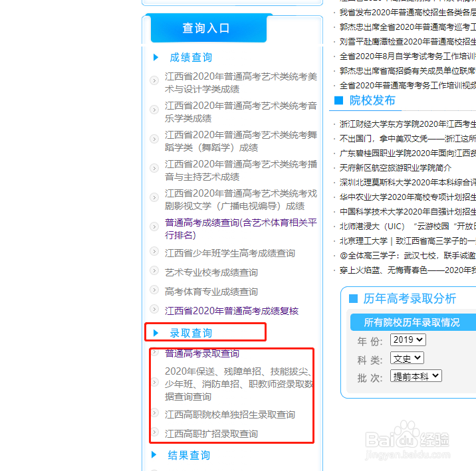Open 全省2020年普通高考考务工作培训视频 link
The width and height of the screenshot is (476, 471).
[x=408, y=86]
